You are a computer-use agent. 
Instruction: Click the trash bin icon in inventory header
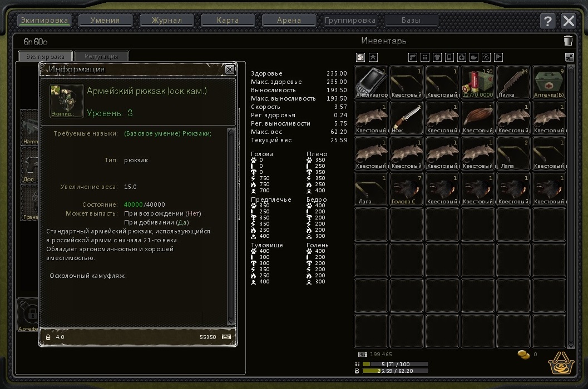(x=568, y=41)
